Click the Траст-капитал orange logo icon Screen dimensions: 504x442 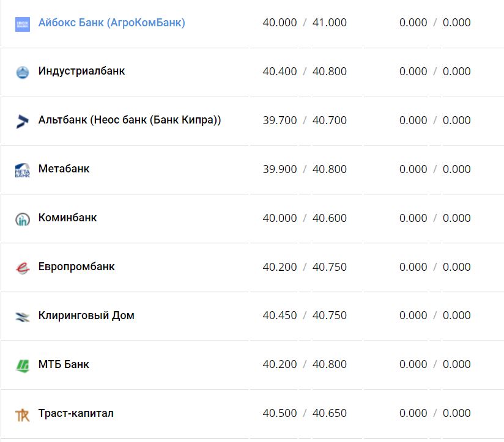pos(23,414)
